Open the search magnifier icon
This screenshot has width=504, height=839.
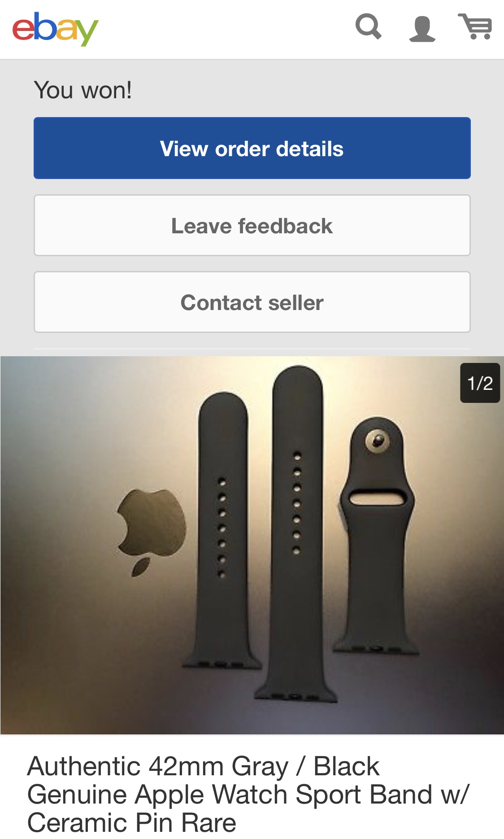[369, 27]
